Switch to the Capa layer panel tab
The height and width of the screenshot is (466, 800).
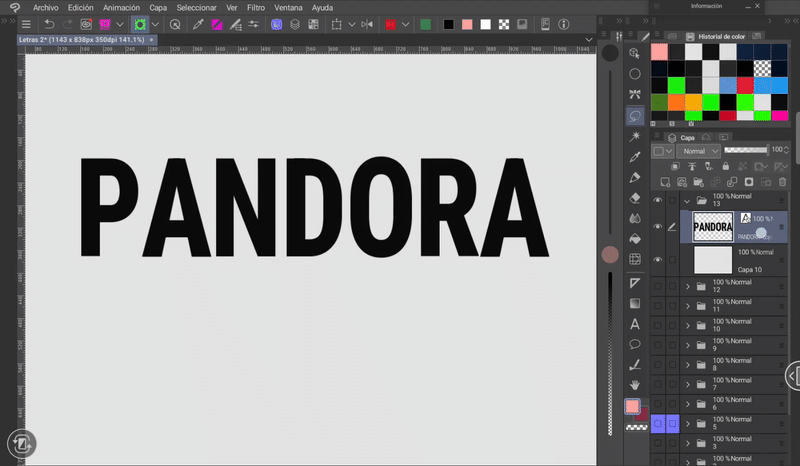[x=682, y=138]
